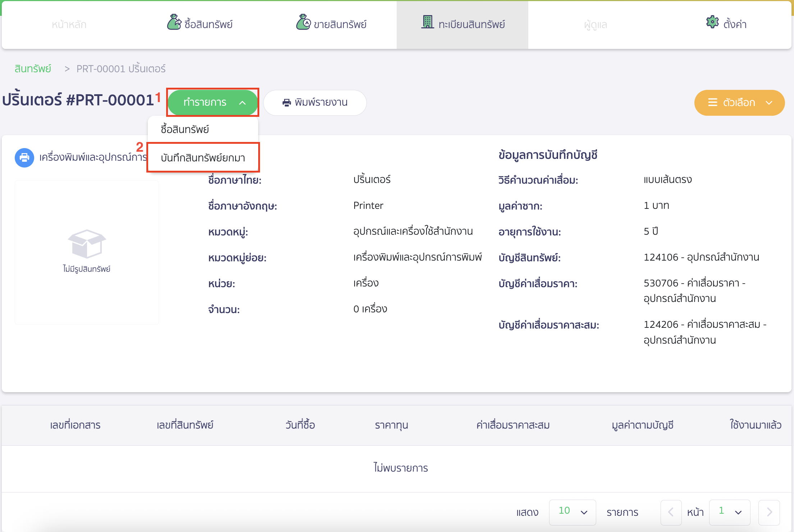Click the 530706 depreciation account value
The width and height of the screenshot is (794, 532).
[x=694, y=291]
